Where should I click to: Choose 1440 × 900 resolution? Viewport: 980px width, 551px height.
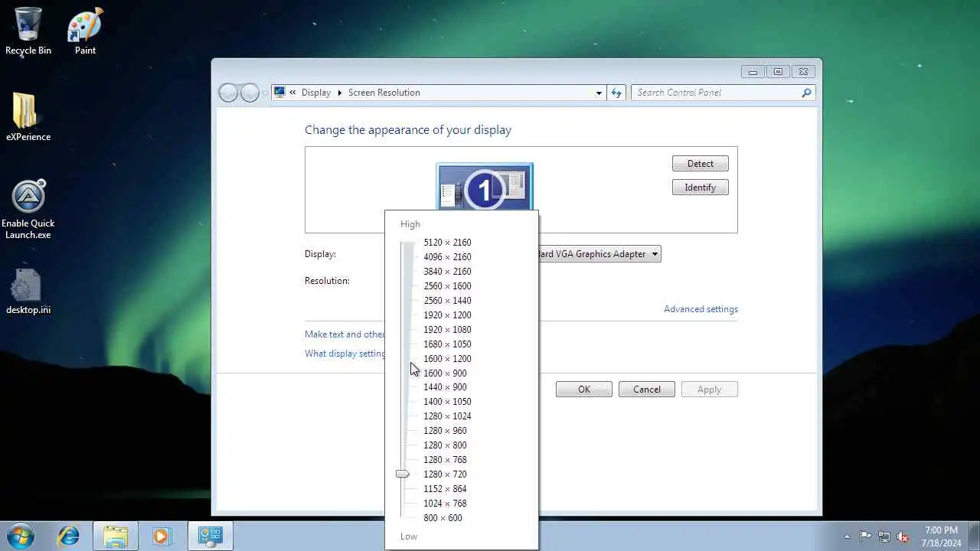click(445, 387)
